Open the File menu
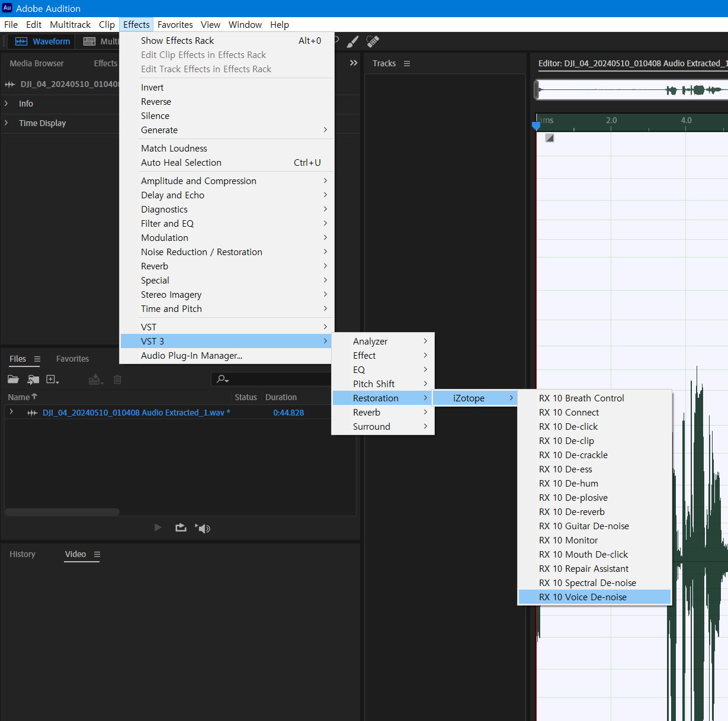The height and width of the screenshot is (721, 728). click(x=11, y=25)
